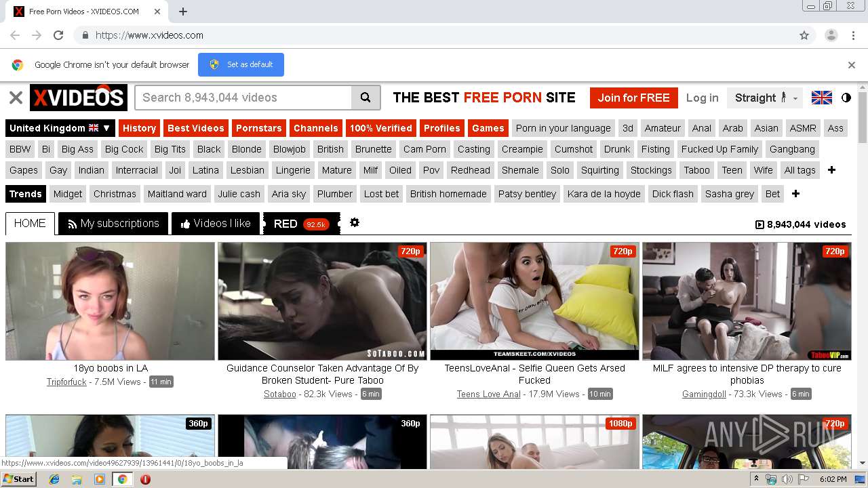This screenshot has width=868, height=488.
Task: Focus the video search field
Action: click(x=243, y=98)
